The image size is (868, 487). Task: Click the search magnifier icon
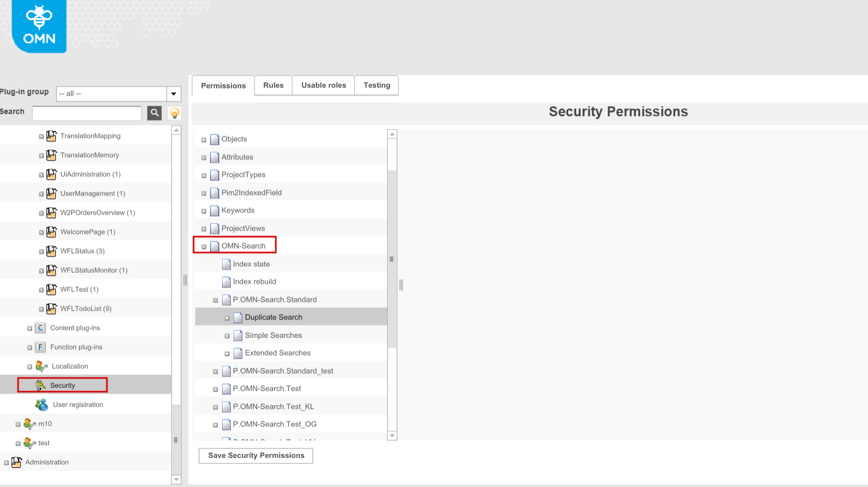coord(154,113)
